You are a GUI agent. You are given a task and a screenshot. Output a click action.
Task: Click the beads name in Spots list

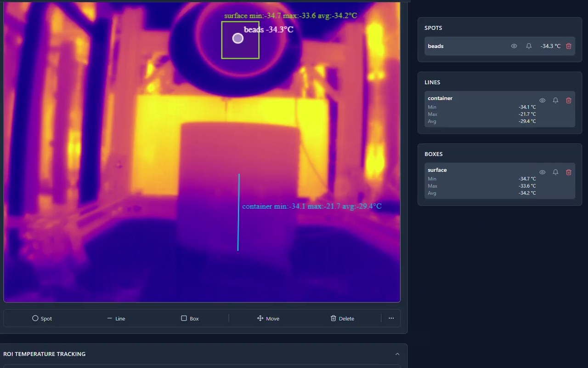[x=435, y=46]
